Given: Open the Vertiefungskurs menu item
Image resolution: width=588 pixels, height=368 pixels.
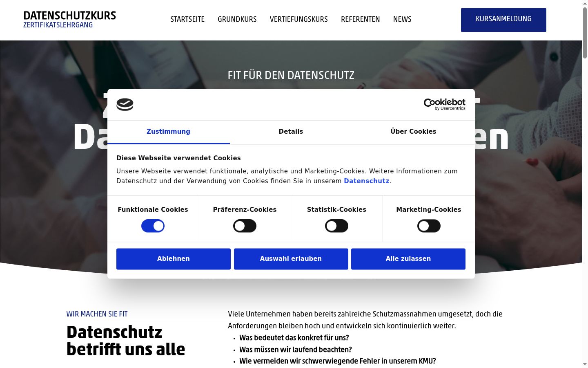Looking at the screenshot, I should (299, 19).
